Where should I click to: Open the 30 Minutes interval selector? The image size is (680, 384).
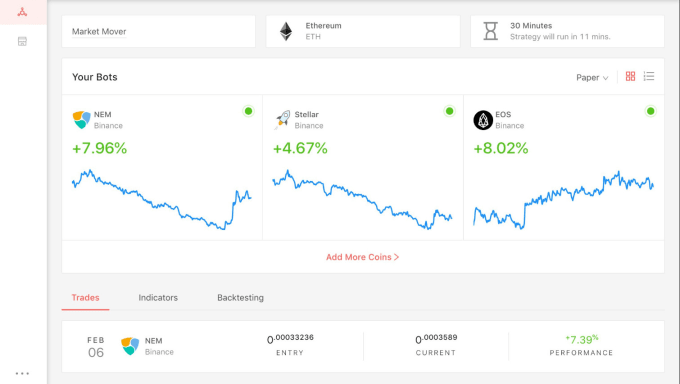[567, 31]
